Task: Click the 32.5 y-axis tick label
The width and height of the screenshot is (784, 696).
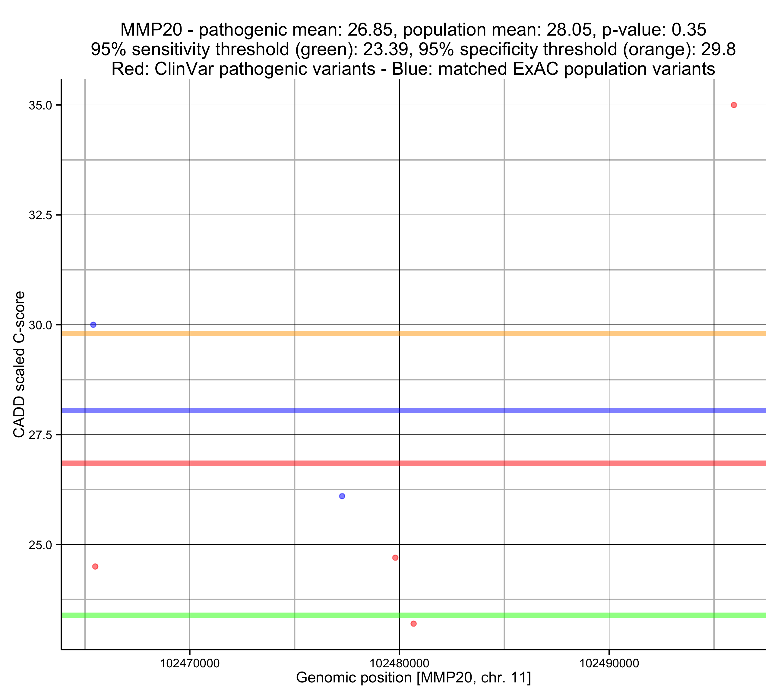Action: pyautogui.click(x=40, y=215)
